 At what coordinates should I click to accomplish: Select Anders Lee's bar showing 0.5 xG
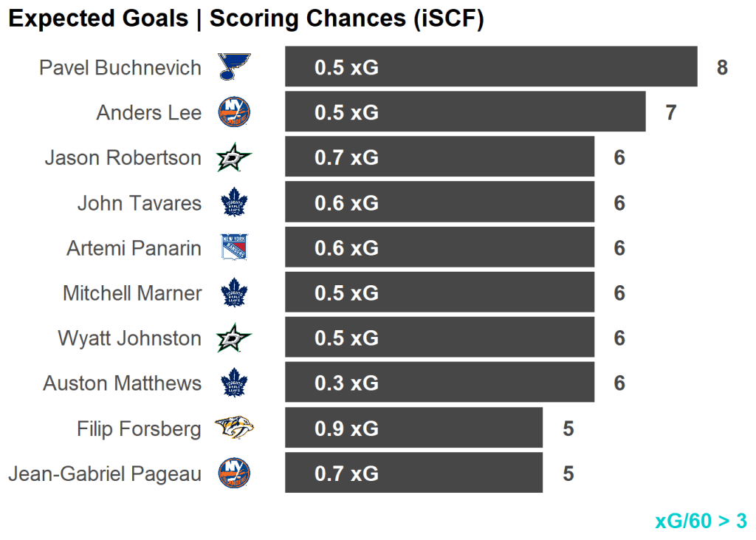click(x=465, y=112)
